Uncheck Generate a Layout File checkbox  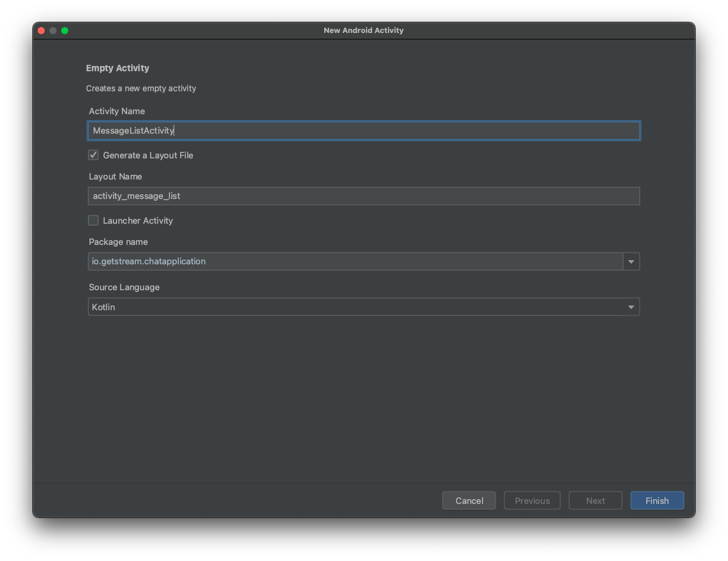[94, 155]
